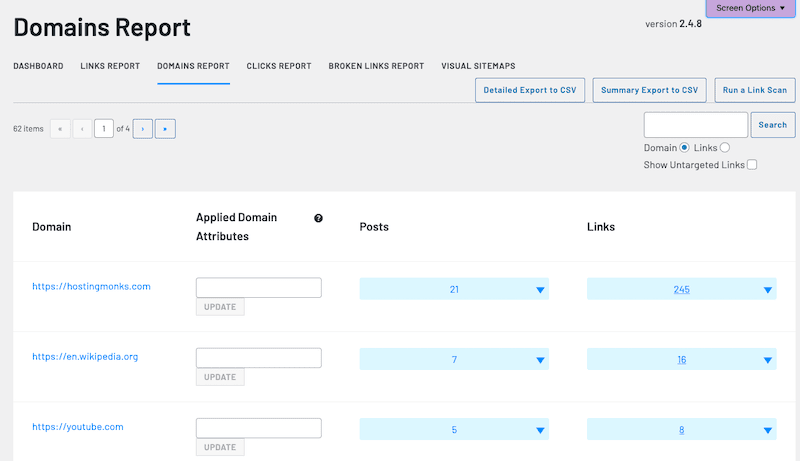The image size is (800, 461).
Task: Go to next page of results
Action: pyautogui.click(x=143, y=129)
